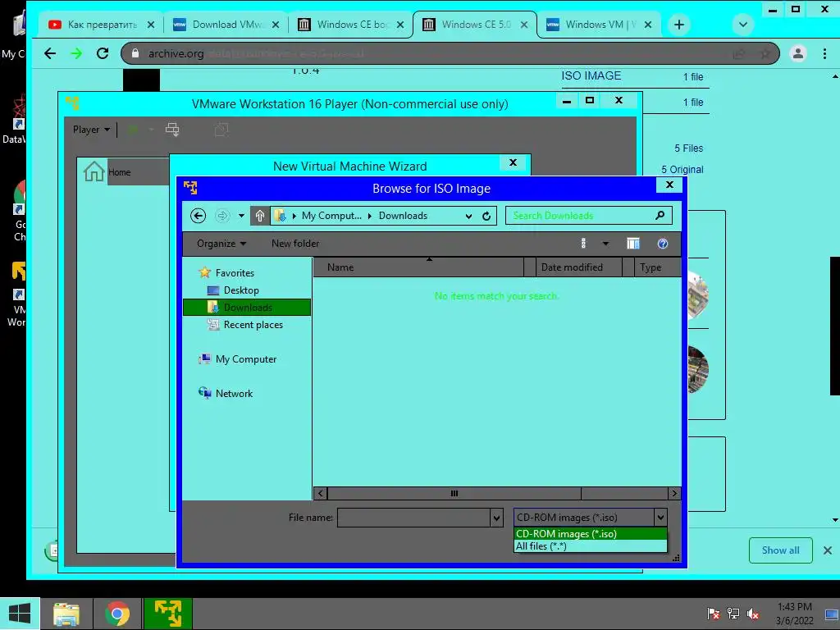Click the Forward arrow in Browse dialog
Viewport: 840px width, 630px height.
222,216
